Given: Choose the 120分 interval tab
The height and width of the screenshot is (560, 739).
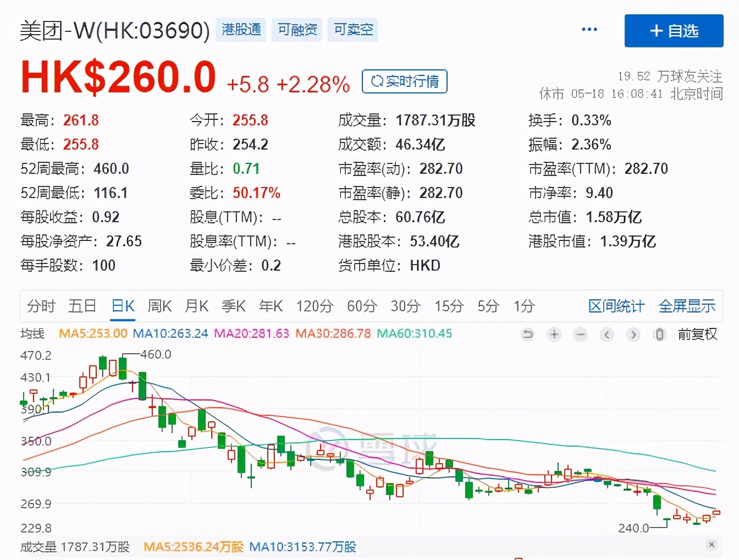Looking at the screenshot, I should click(x=315, y=306).
